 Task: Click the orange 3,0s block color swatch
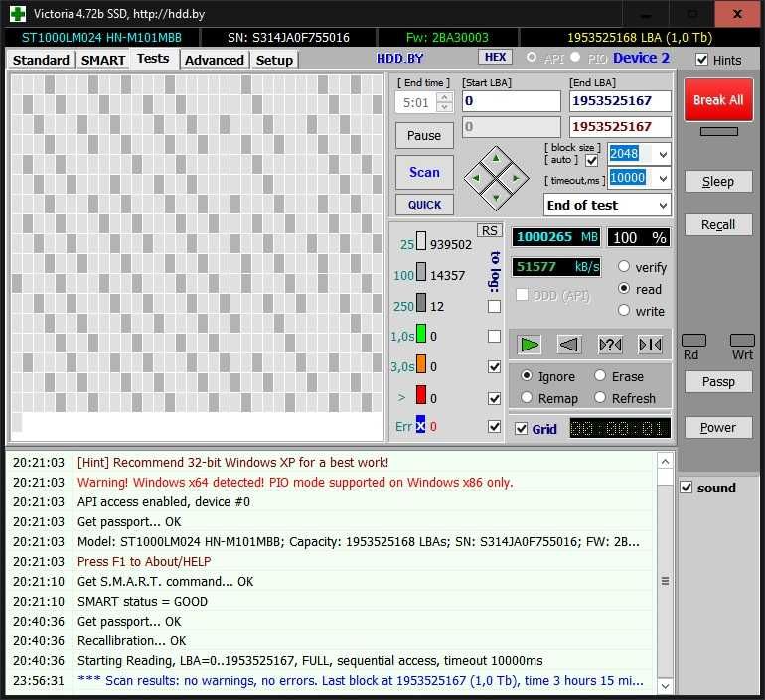coord(420,364)
